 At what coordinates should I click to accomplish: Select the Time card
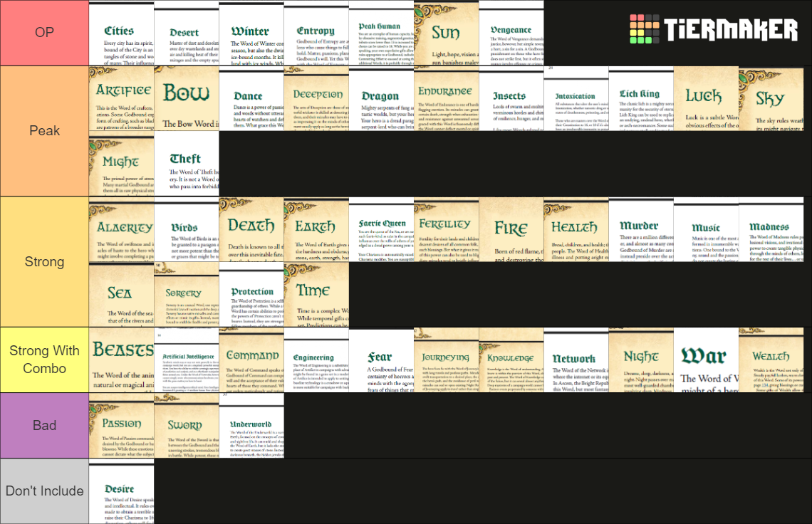316,295
